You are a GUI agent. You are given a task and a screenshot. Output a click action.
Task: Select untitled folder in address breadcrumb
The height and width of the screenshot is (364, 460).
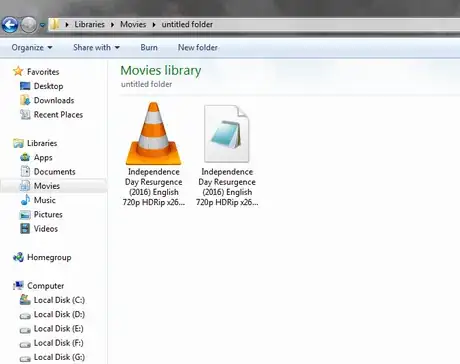coord(187,24)
